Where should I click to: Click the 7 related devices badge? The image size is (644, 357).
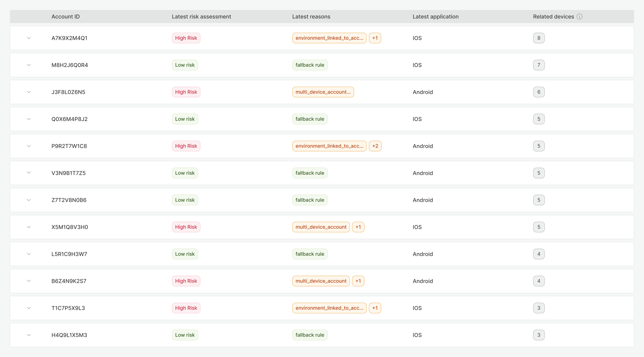[x=539, y=65]
